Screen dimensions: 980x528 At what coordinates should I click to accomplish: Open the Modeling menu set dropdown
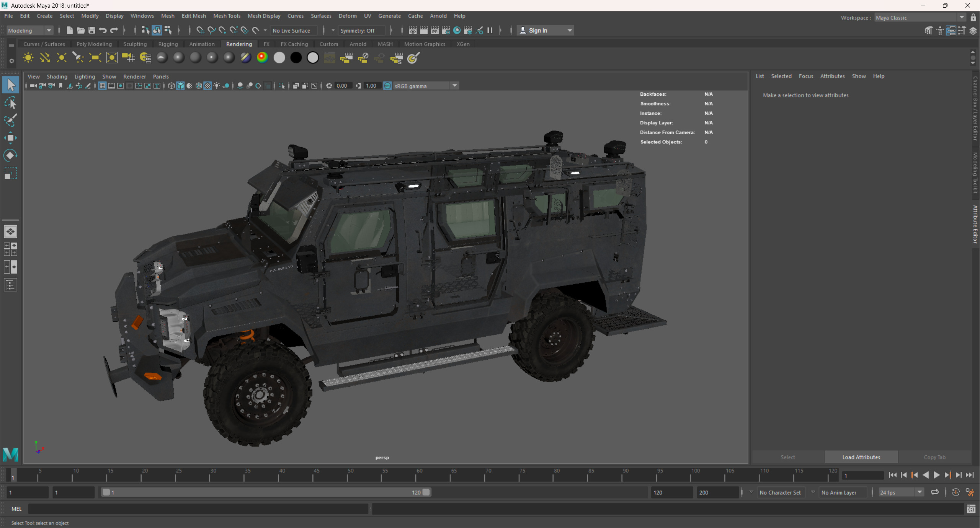point(29,31)
